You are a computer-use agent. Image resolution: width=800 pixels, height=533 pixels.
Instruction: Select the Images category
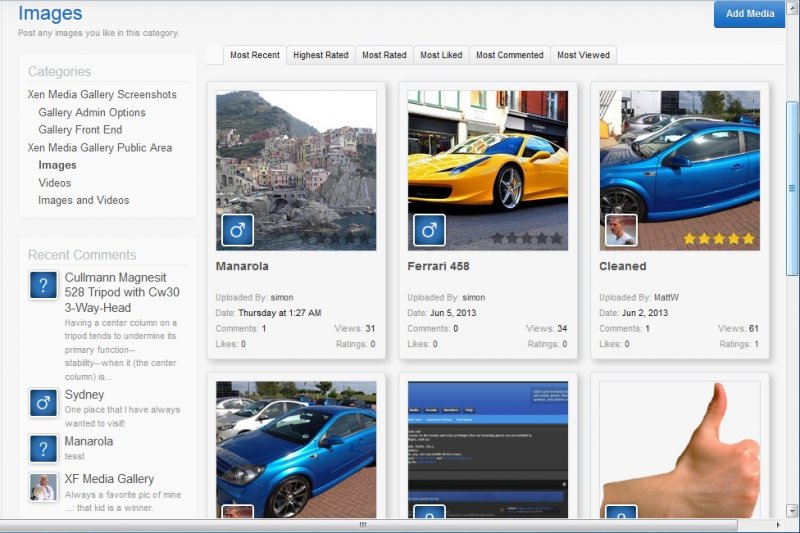57,165
